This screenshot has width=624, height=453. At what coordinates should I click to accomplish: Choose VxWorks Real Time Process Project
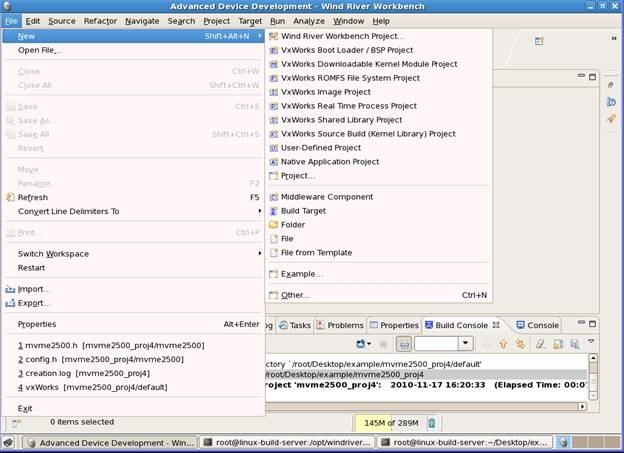(x=378, y=106)
